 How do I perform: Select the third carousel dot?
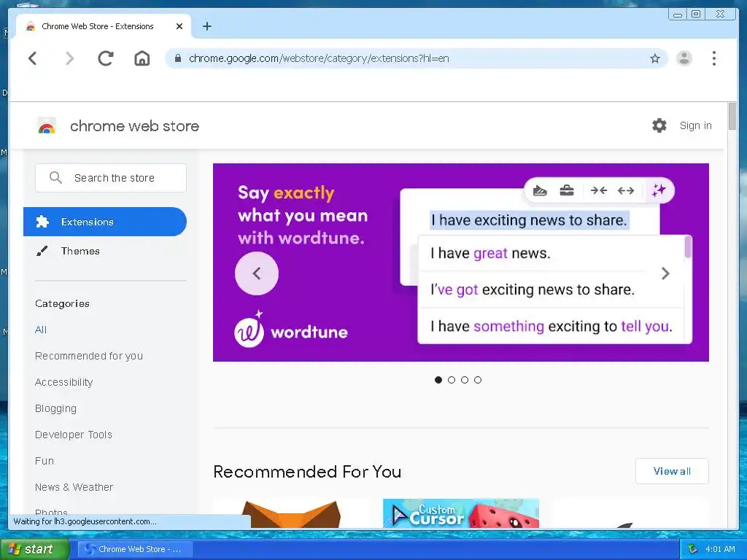[x=465, y=379]
